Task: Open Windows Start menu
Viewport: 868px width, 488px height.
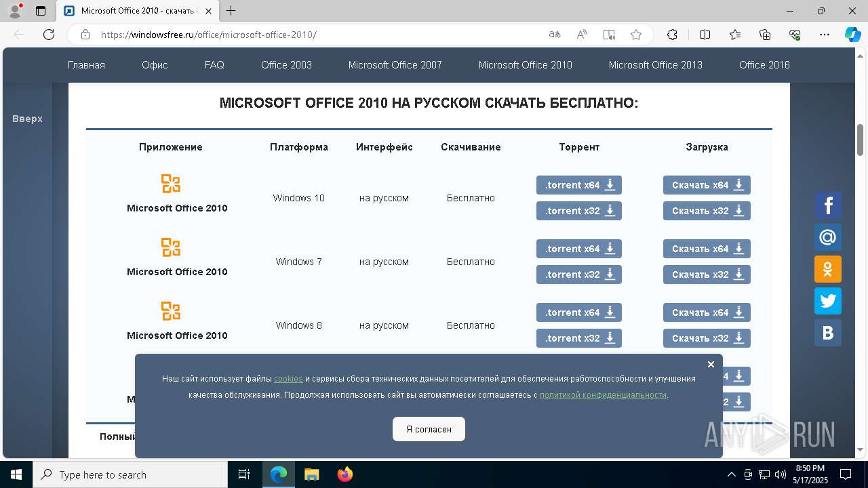Action: point(16,474)
